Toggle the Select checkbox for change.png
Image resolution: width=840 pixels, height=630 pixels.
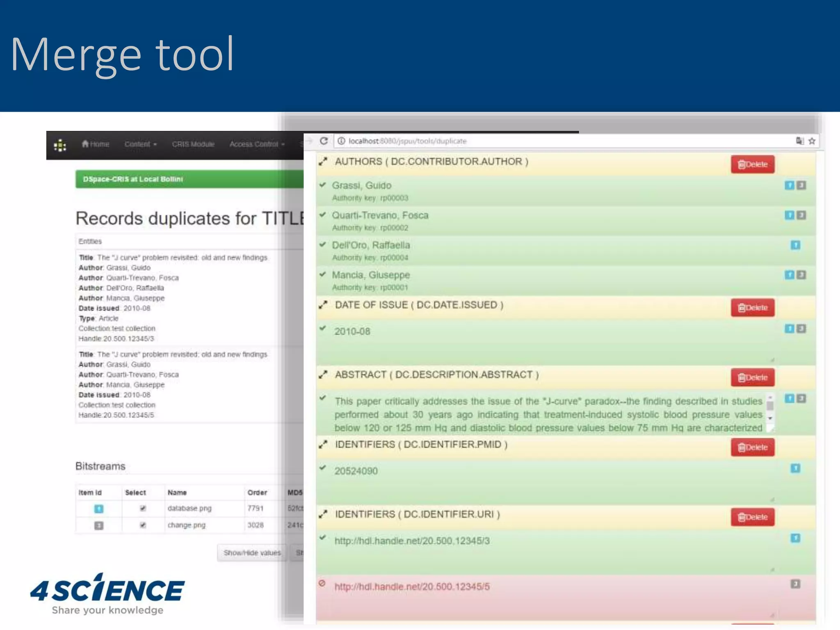click(143, 525)
